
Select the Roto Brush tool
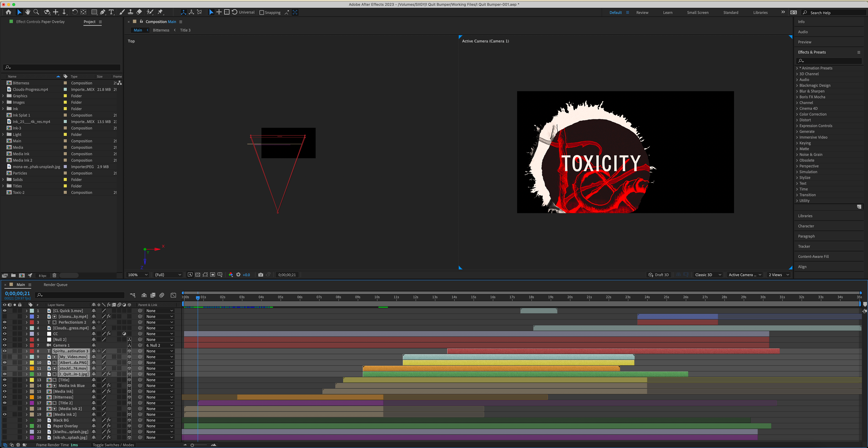(x=150, y=12)
